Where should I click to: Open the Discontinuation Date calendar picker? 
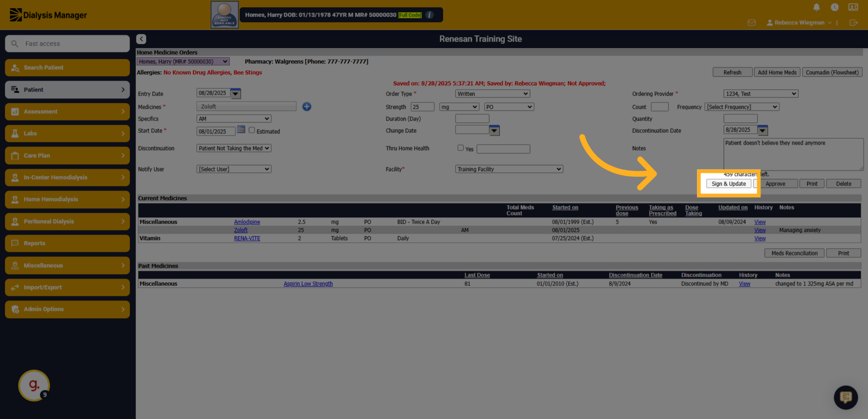pos(762,130)
